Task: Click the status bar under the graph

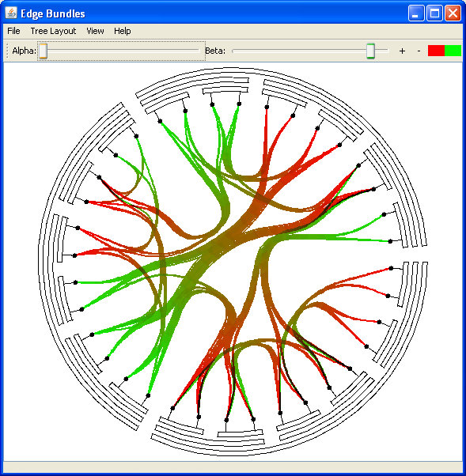Action: point(233,467)
